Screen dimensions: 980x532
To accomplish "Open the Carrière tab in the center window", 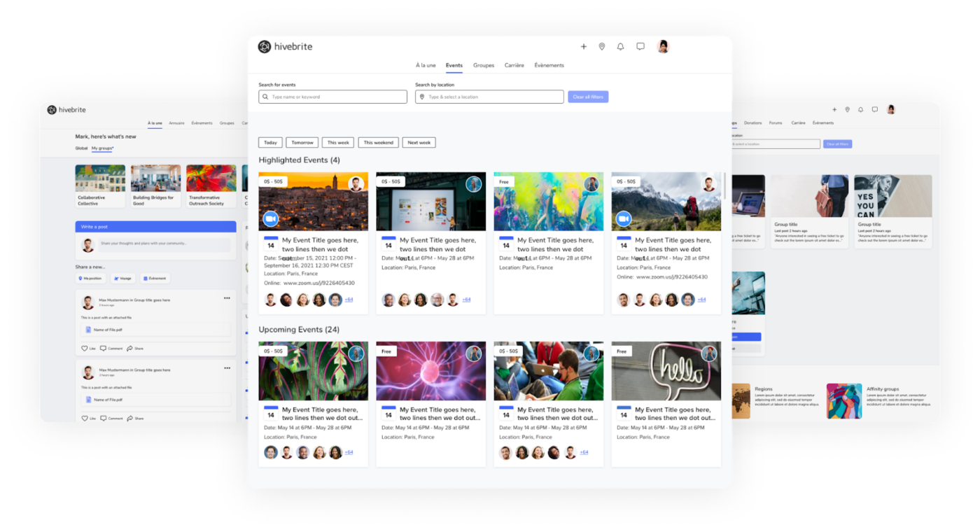I will point(514,66).
